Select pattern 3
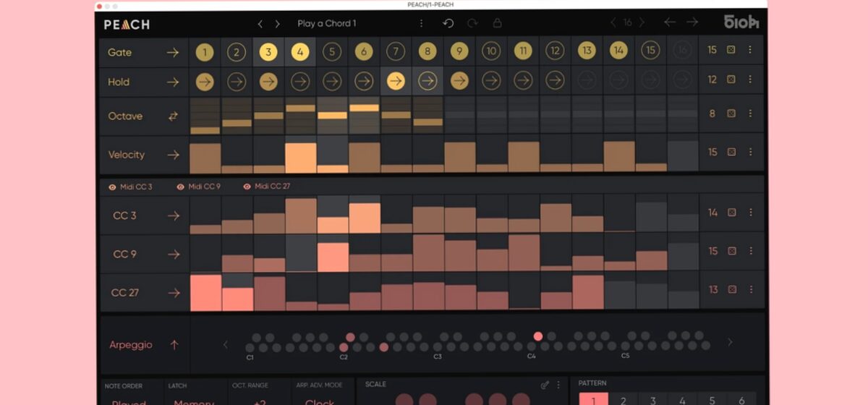 [x=653, y=398]
